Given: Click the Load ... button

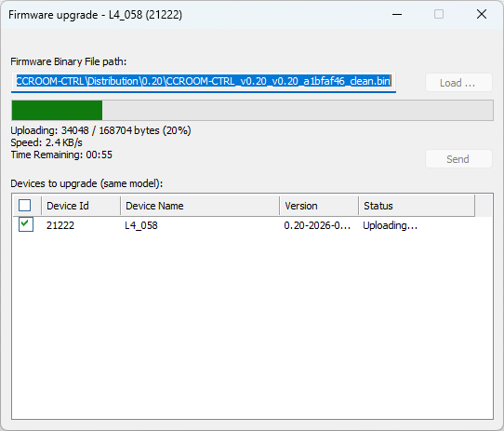Looking at the screenshot, I should [458, 83].
